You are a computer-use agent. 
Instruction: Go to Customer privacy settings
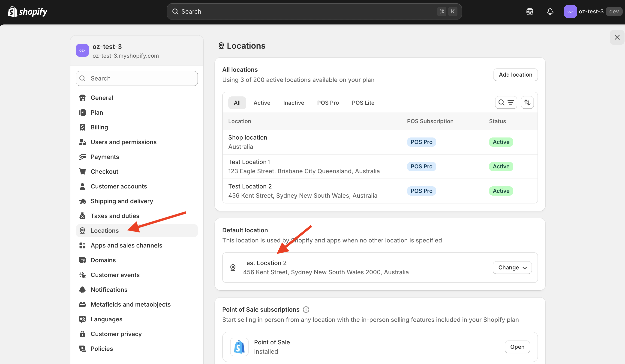[116, 334]
